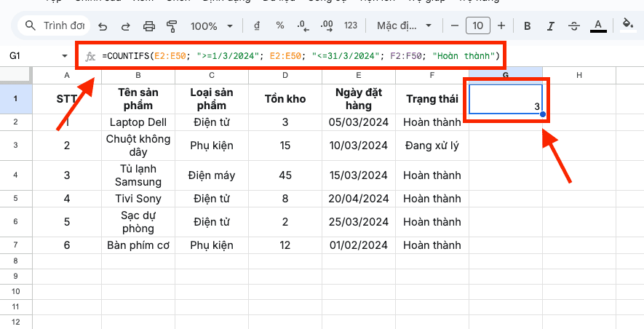Click the undo arrow icon
The height and width of the screenshot is (329, 644).
pos(103,26)
